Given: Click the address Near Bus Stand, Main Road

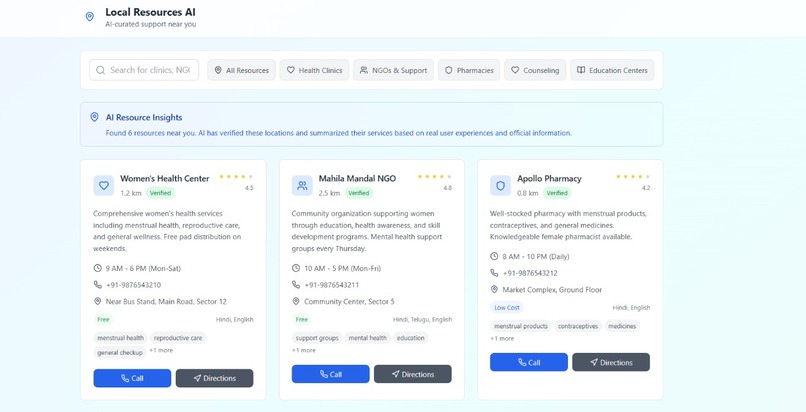Looking at the screenshot, I should click(166, 302).
